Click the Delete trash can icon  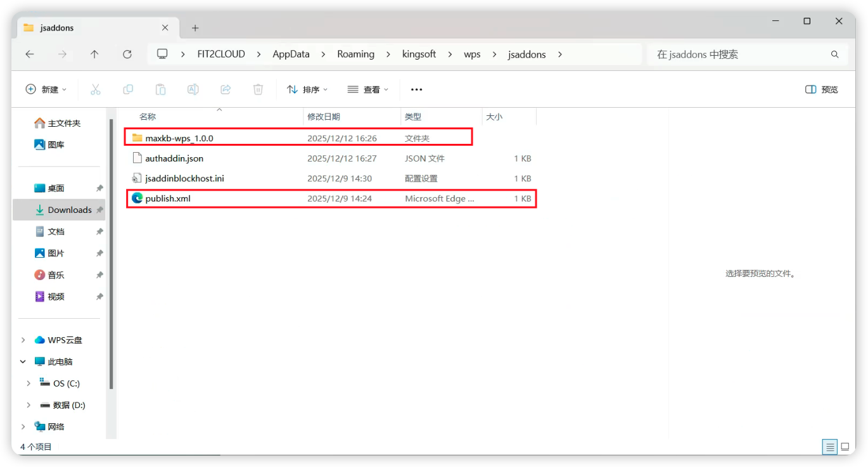pos(258,89)
